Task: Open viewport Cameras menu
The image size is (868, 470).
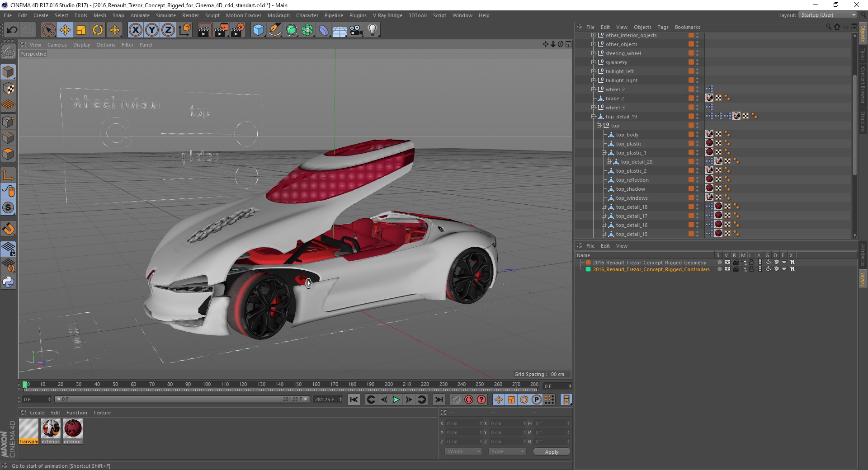Action: 57,45
